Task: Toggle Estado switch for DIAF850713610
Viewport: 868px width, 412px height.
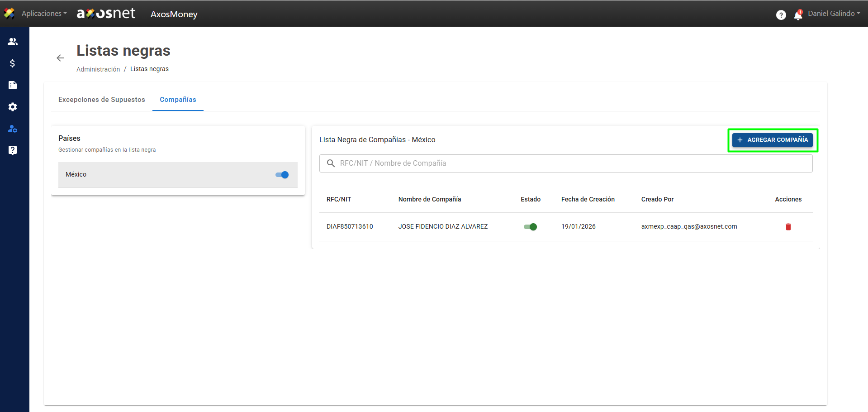Action: pyautogui.click(x=530, y=227)
